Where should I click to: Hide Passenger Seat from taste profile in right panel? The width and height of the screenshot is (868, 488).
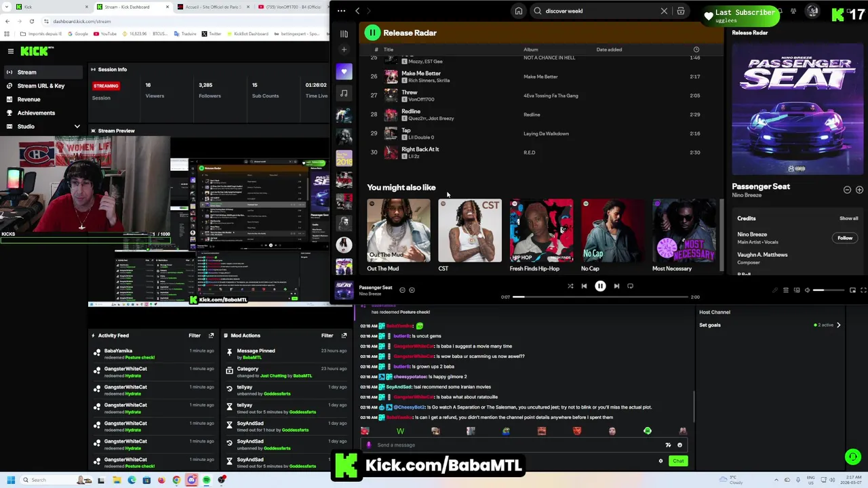(x=847, y=190)
